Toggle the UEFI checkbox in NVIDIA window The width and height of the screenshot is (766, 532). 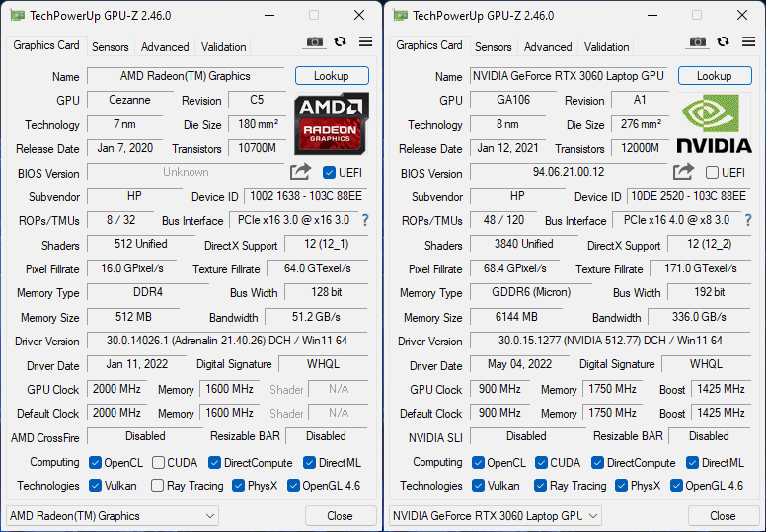coord(713,173)
